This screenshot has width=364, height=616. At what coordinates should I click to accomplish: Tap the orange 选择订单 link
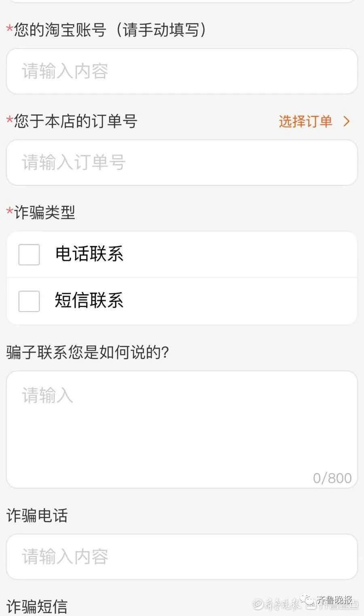(x=305, y=121)
